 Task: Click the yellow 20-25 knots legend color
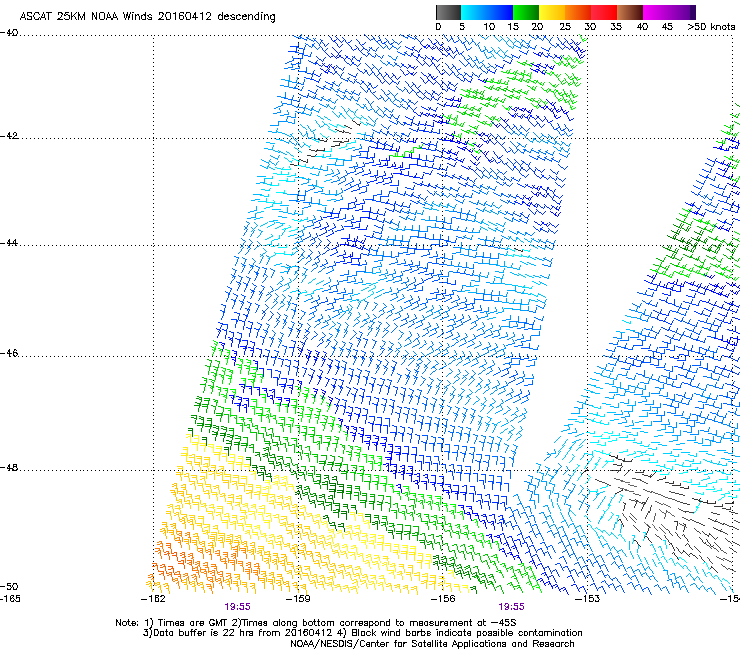point(552,12)
